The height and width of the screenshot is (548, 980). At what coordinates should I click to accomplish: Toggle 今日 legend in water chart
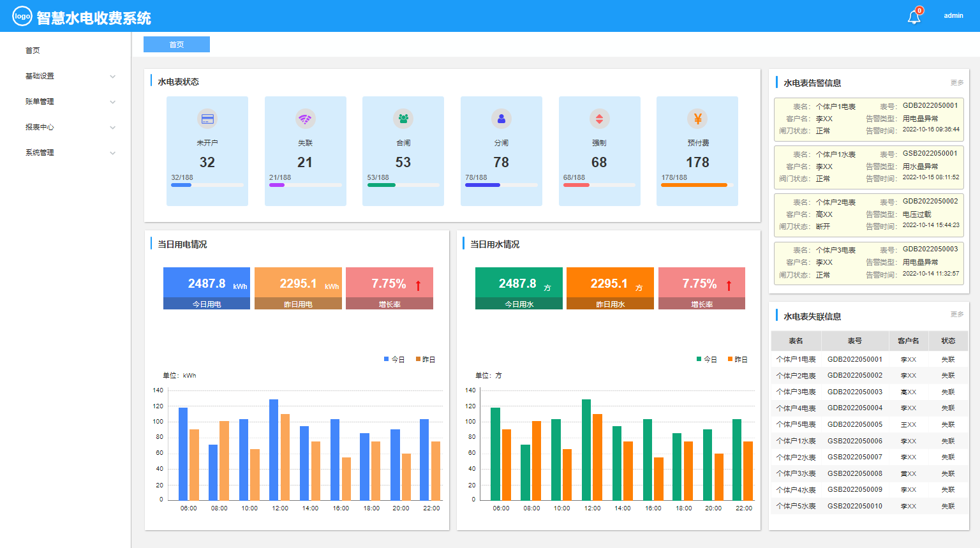click(x=707, y=360)
